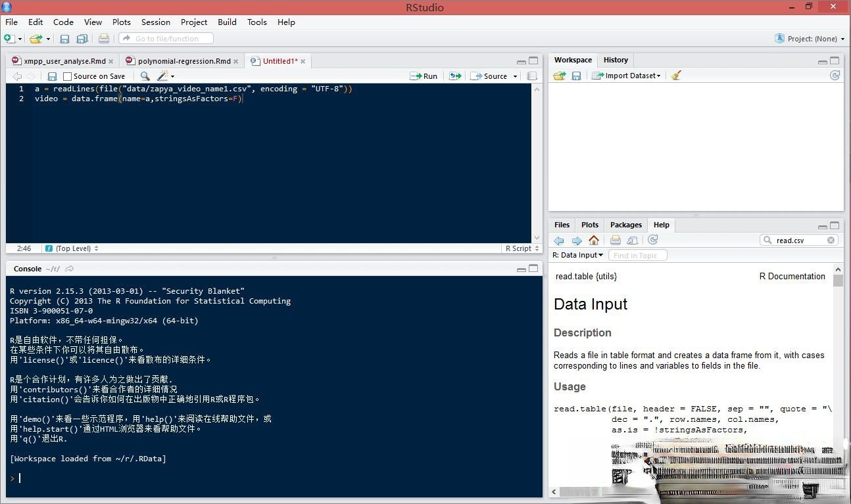Click the print topic icon in Help pane
Image resolution: width=851 pixels, height=504 pixels.
pyautogui.click(x=616, y=241)
